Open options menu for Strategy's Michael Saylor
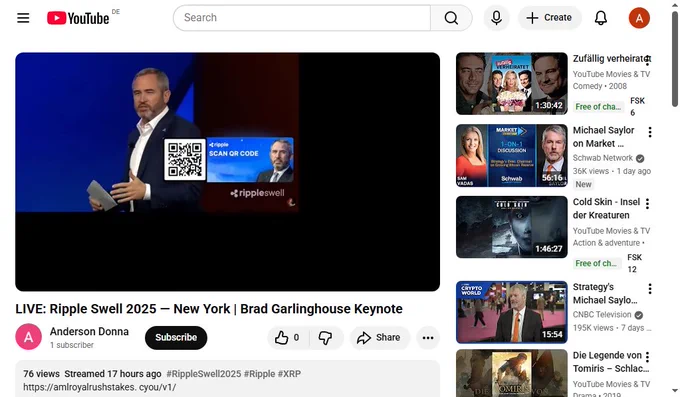Image resolution: width=680 pixels, height=397 pixels. click(x=650, y=289)
